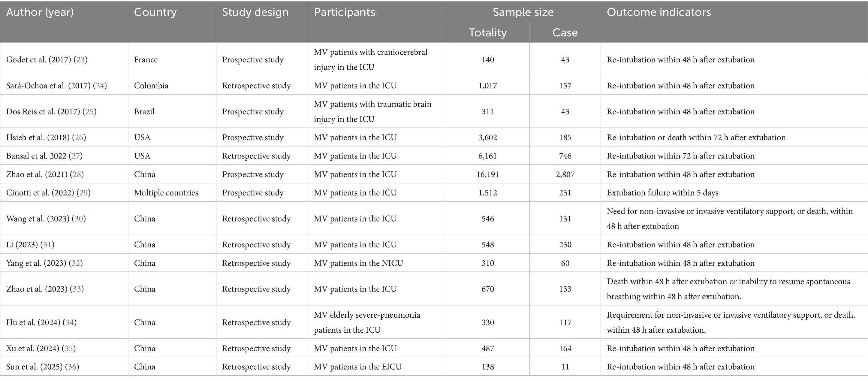Viewport: 868px width, 381px height.
Task: Open citation 34 for Hu et al.
Action: pyautogui.click(x=69, y=323)
